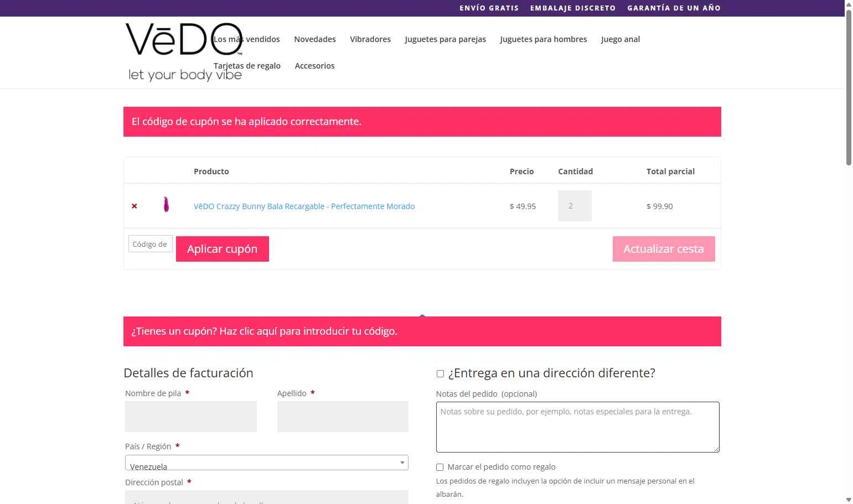The height and width of the screenshot is (504, 853).
Task: Enable delivery to a different address
Action: click(x=440, y=374)
